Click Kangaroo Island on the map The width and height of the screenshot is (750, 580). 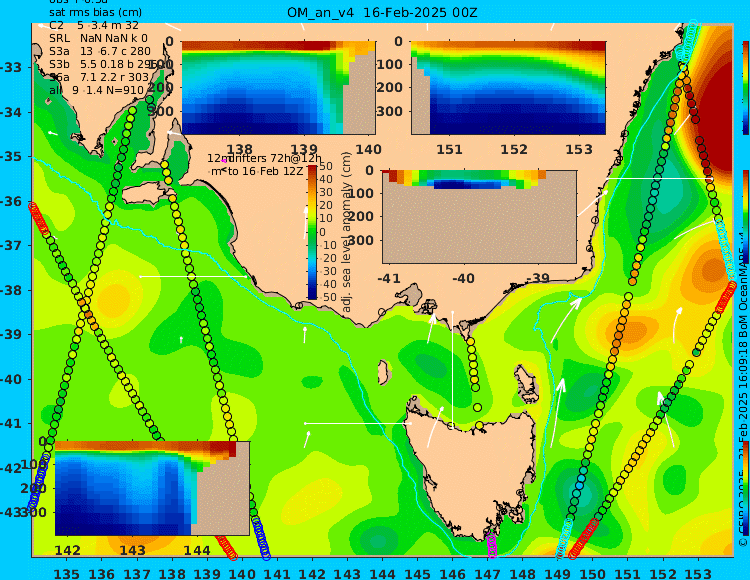(x=145, y=195)
